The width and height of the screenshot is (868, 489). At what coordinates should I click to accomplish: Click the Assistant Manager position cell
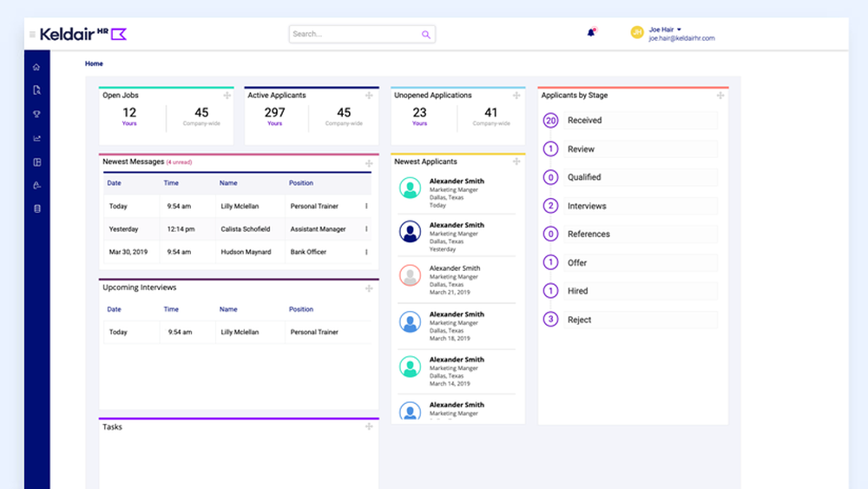point(318,228)
